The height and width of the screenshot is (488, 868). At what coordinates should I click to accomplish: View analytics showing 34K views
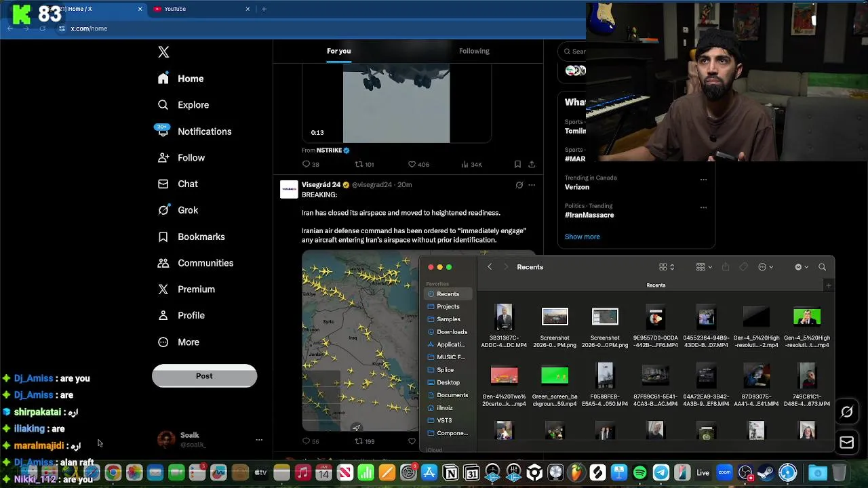(x=471, y=164)
